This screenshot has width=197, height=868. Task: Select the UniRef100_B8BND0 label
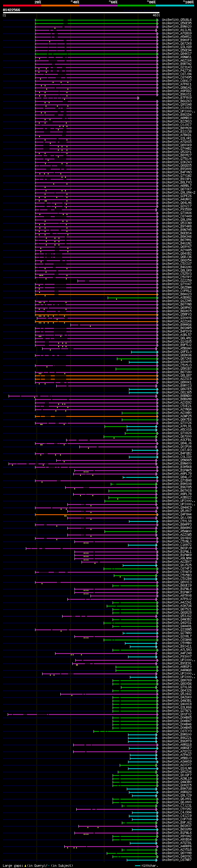click(x=177, y=396)
